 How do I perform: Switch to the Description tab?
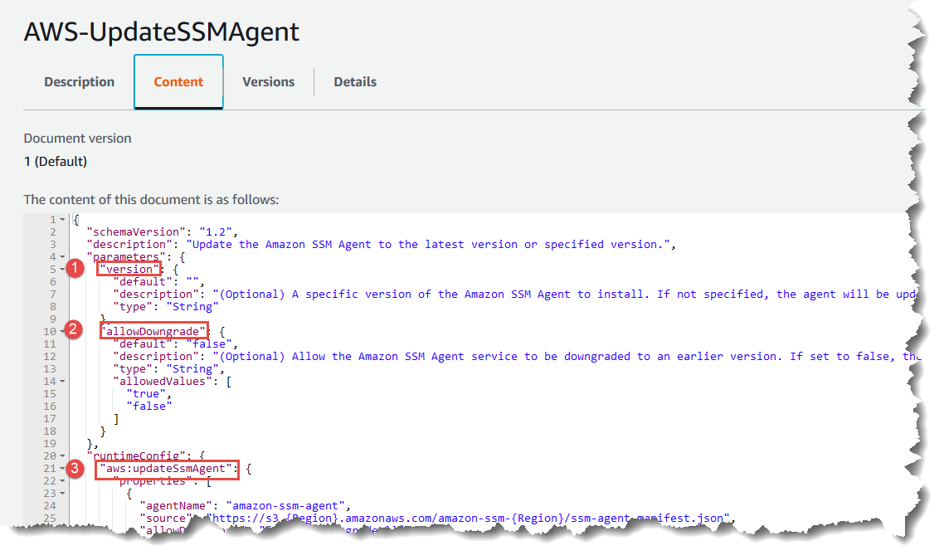79,81
